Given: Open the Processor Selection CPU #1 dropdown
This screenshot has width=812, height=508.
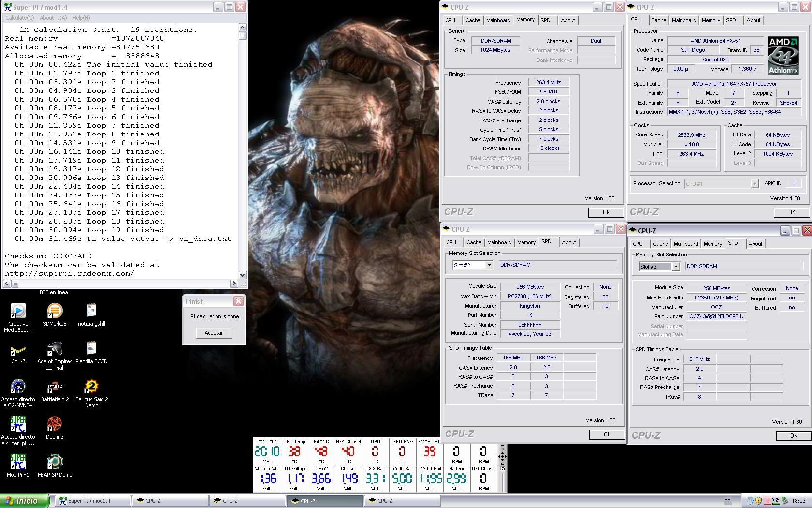Looking at the screenshot, I should click(754, 184).
